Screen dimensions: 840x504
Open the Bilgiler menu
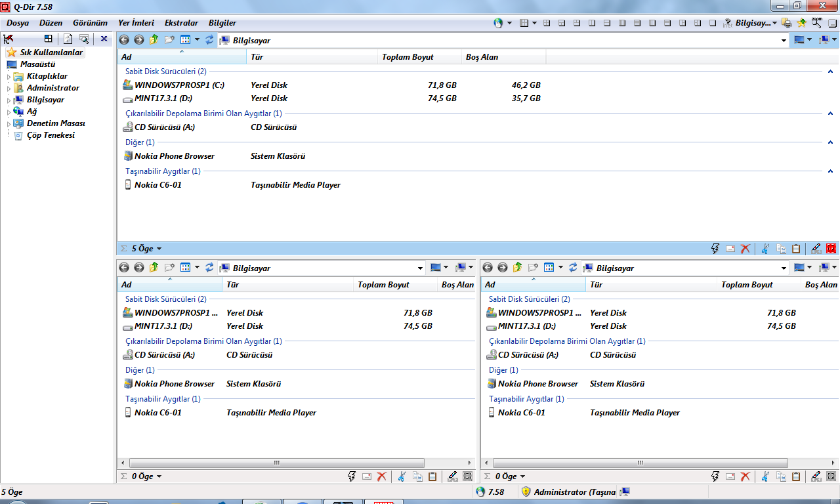[x=222, y=23]
